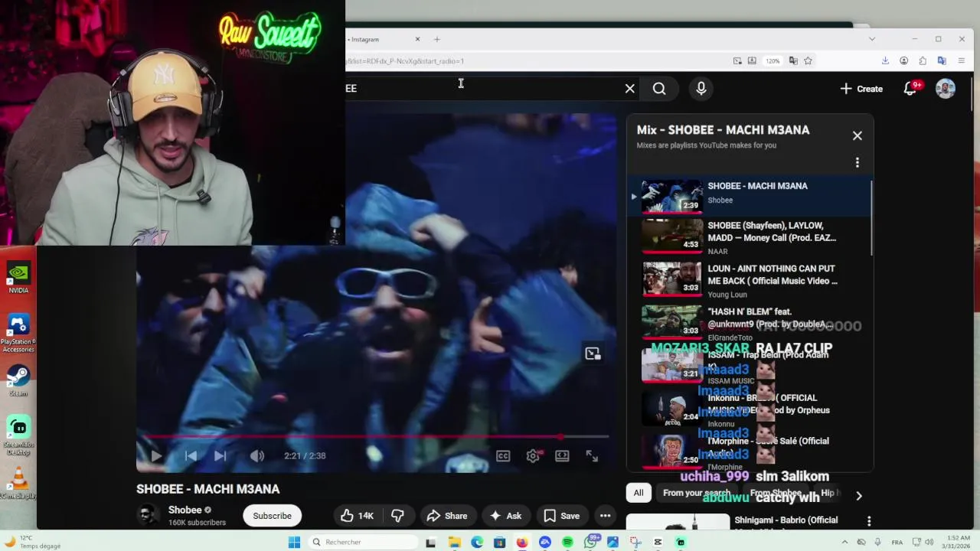The height and width of the screenshot is (551, 980).
Task: Open the Shobee channel name link
Action: point(185,510)
